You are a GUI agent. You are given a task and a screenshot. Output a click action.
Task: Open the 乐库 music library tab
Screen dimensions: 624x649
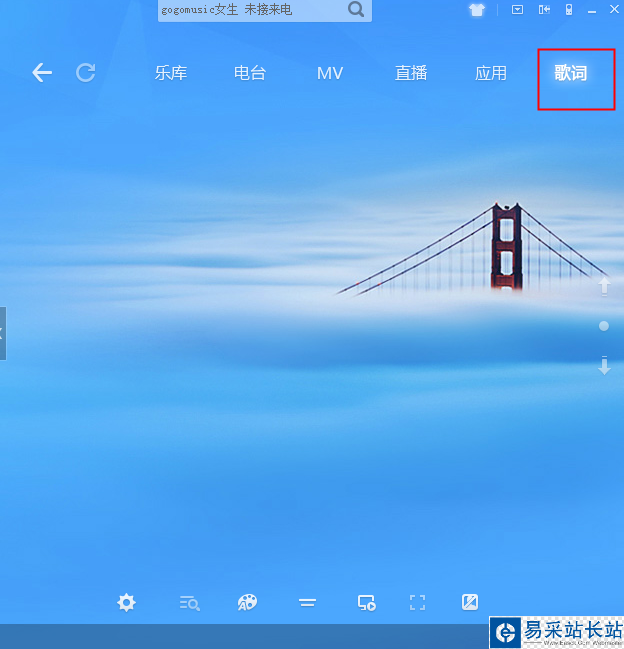point(171,73)
